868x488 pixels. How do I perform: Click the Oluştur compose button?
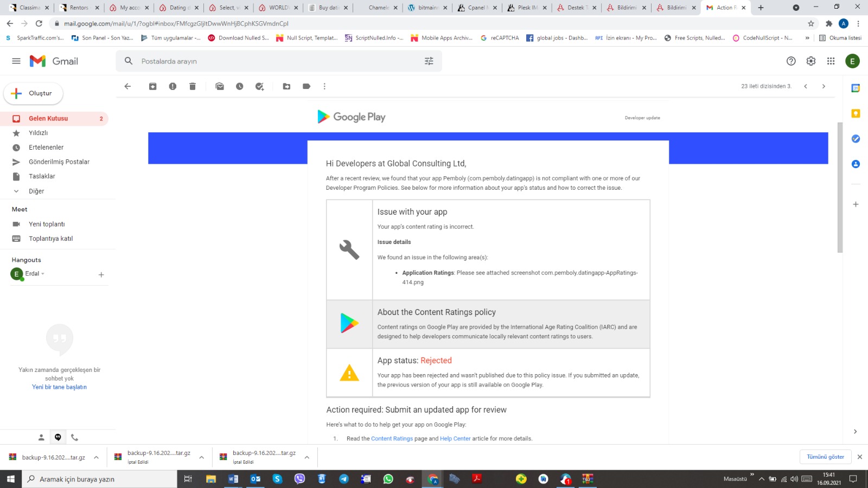click(34, 93)
